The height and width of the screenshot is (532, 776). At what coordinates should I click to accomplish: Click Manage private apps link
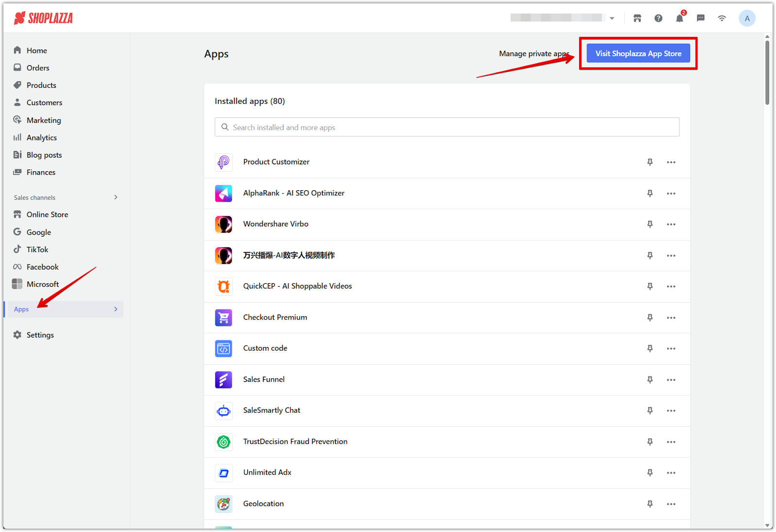click(534, 54)
